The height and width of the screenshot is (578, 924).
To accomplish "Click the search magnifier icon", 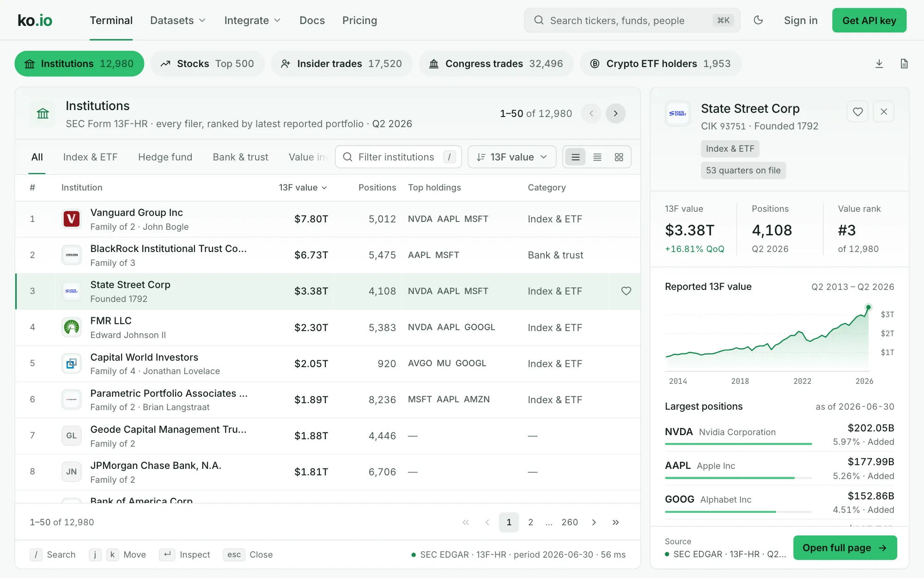I will [x=539, y=20].
